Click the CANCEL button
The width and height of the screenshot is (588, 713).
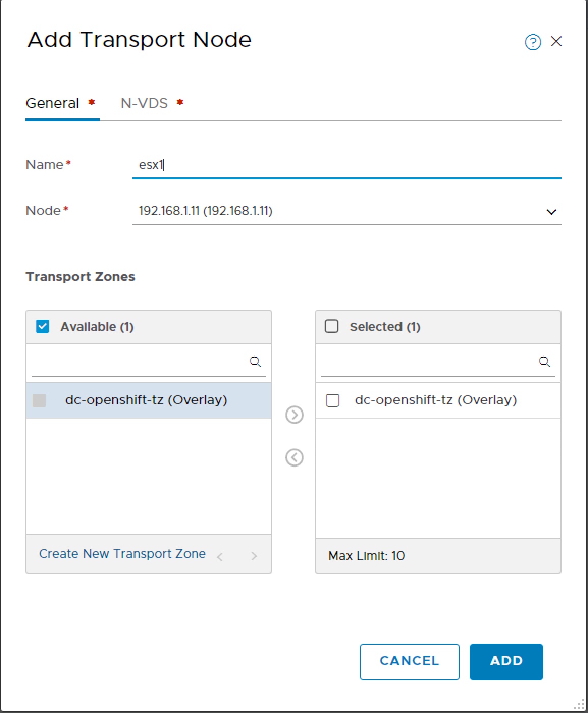409,662
